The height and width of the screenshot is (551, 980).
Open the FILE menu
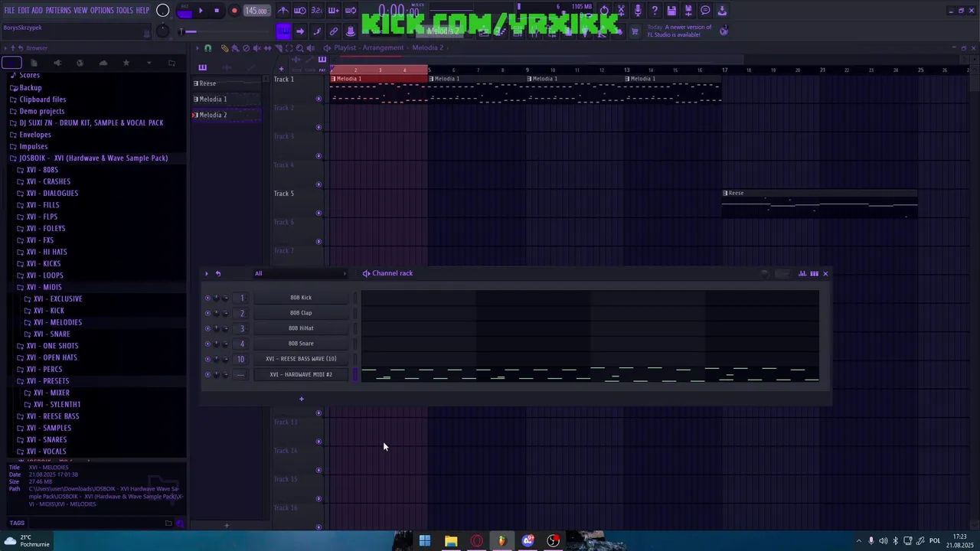[x=9, y=11]
